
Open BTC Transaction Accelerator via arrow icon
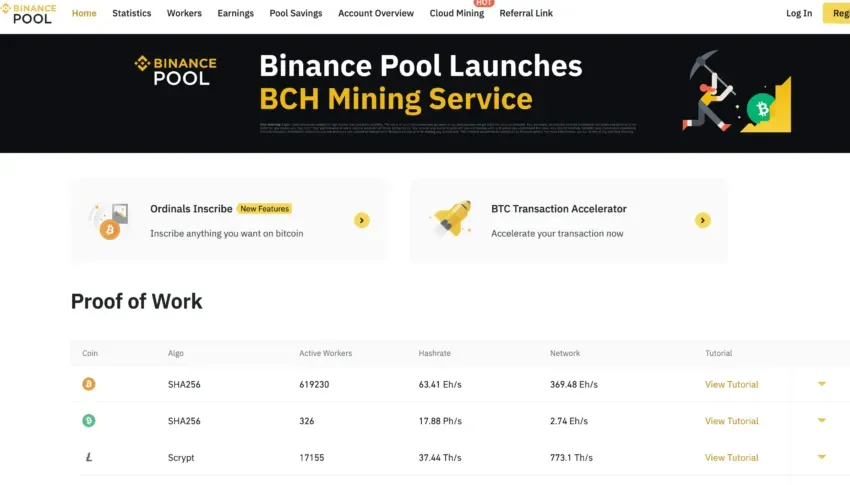click(703, 221)
